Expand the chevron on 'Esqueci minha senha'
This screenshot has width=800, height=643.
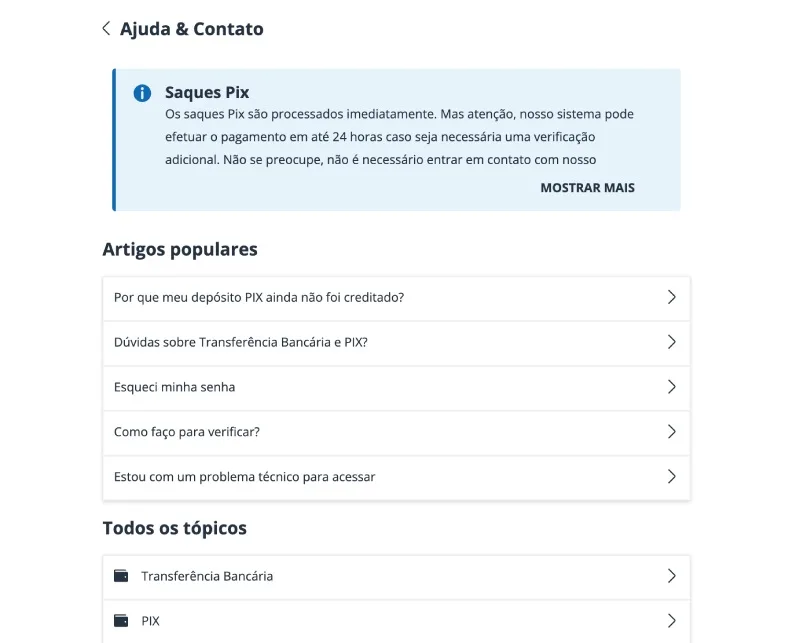(x=671, y=387)
